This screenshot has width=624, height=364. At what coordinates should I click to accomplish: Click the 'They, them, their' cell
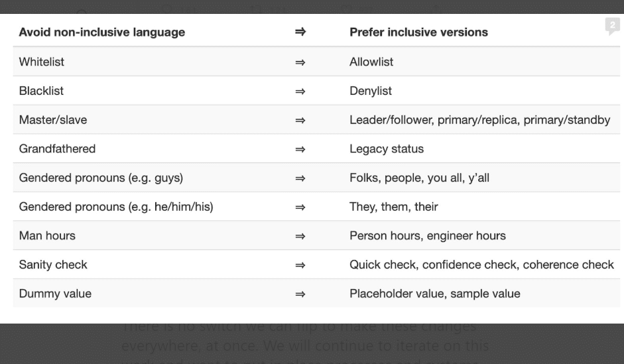(x=394, y=207)
